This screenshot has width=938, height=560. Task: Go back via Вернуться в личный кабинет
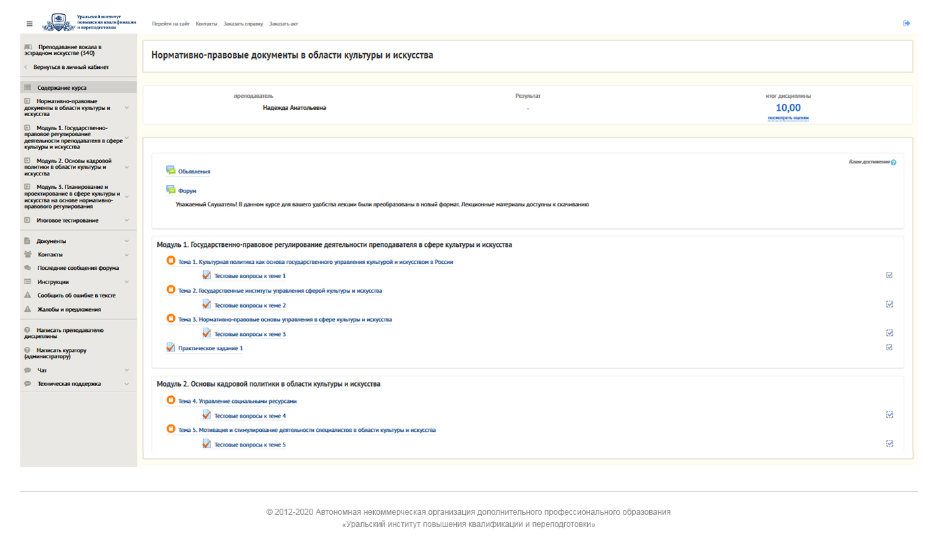pyautogui.click(x=70, y=67)
